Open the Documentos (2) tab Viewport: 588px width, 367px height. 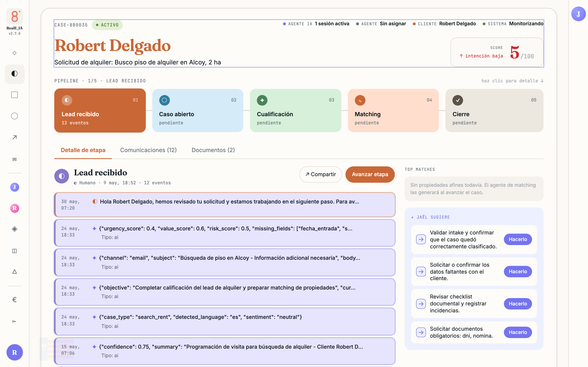click(x=213, y=150)
